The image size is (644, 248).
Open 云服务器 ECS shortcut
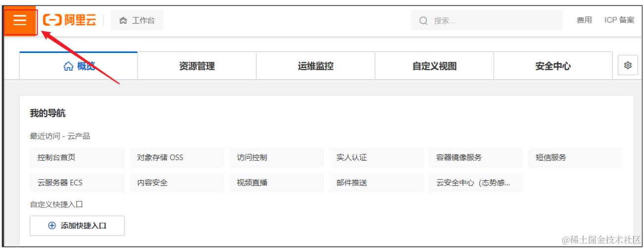(77, 183)
